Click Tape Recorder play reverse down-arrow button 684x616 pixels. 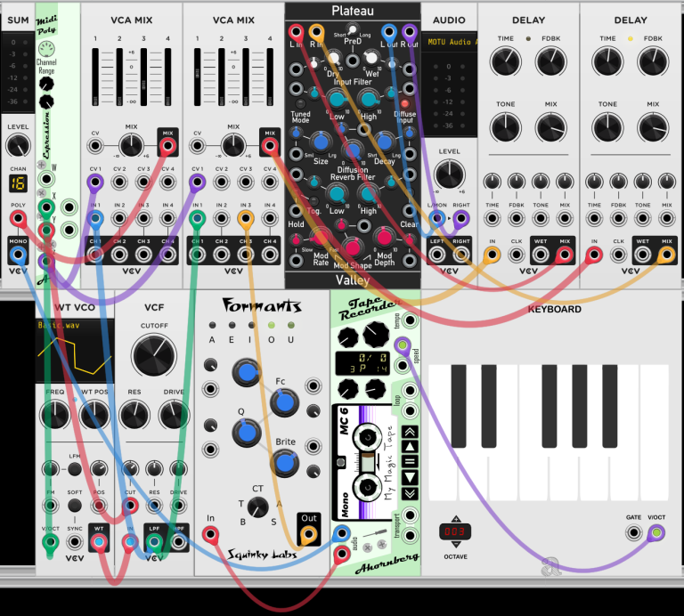[x=410, y=478]
